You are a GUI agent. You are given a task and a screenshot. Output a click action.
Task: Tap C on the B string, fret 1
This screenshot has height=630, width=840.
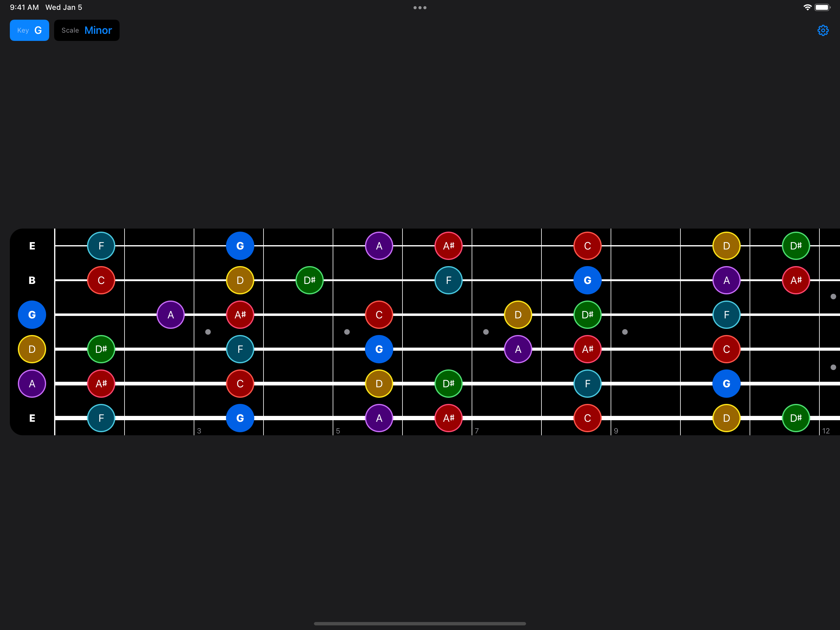(101, 281)
